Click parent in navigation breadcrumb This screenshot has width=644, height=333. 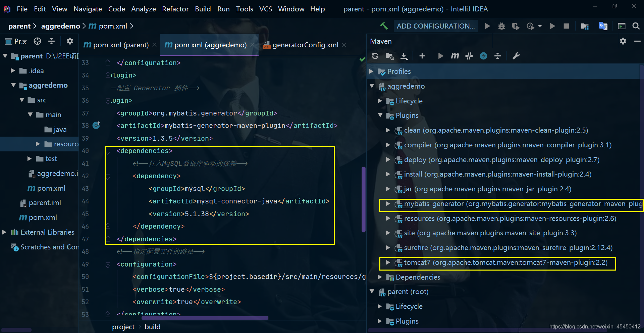[19, 26]
